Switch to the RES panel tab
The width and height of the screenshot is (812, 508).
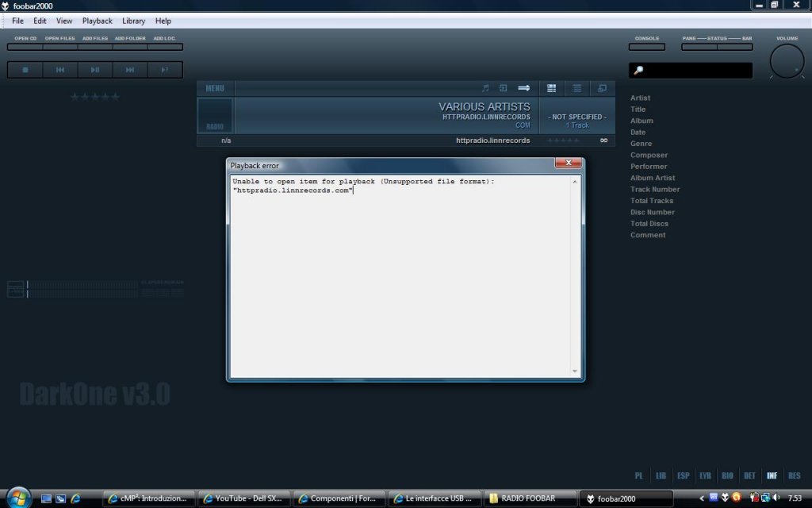tap(794, 475)
